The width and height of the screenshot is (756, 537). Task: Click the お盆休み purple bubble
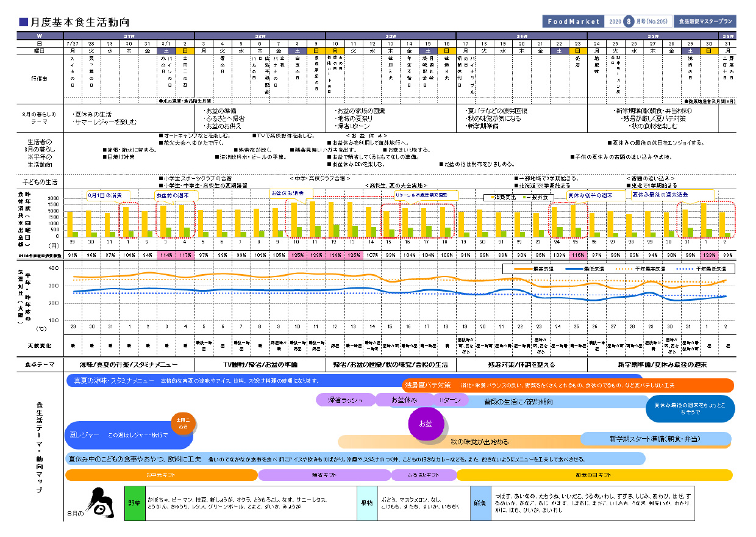tap(404, 400)
